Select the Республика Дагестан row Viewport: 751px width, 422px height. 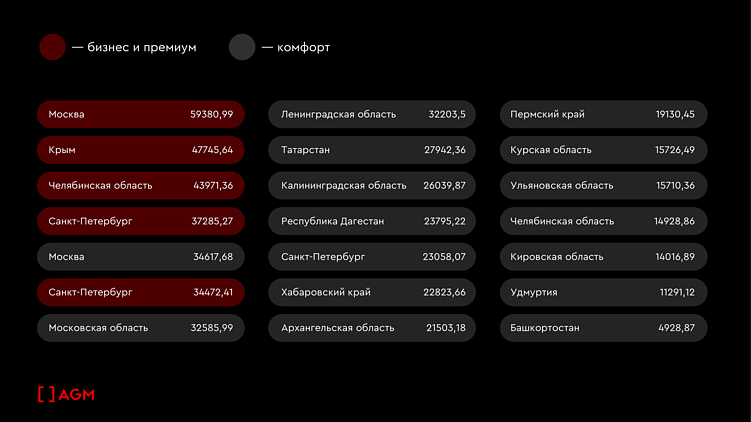click(373, 221)
